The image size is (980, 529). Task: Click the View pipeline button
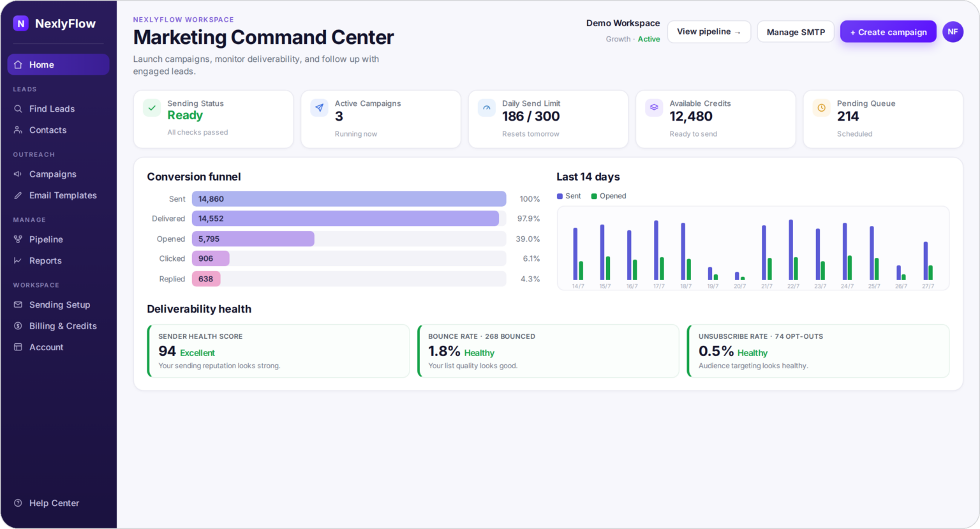[709, 32]
